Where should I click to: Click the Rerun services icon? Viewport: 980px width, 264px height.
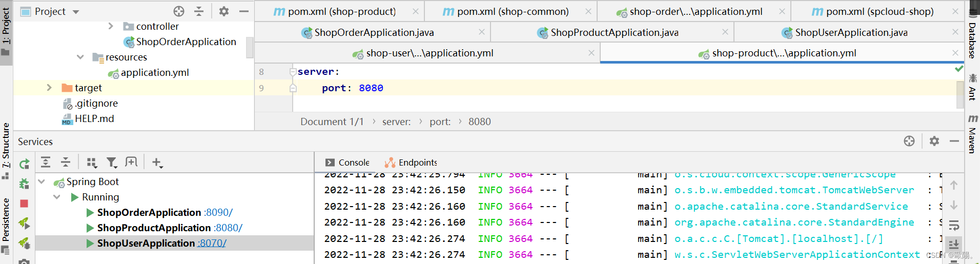24,164
